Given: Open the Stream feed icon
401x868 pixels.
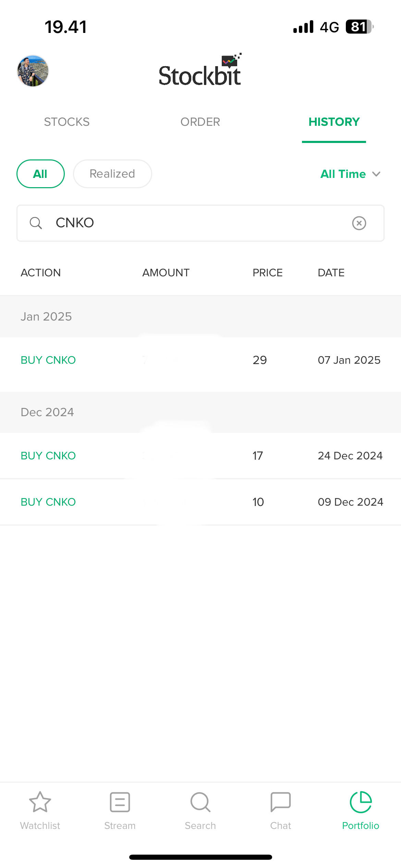Looking at the screenshot, I should [120, 802].
